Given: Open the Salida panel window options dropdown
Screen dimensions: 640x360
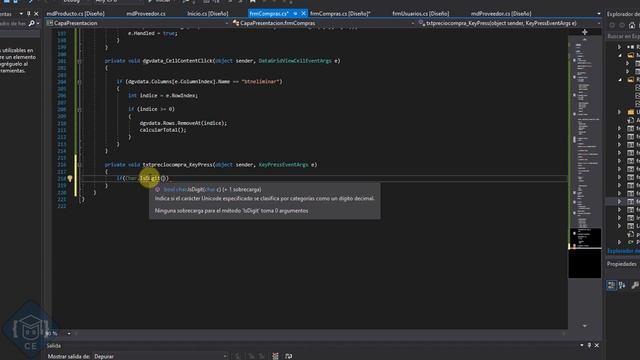Looking at the screenshot, I should click(582, 345).
